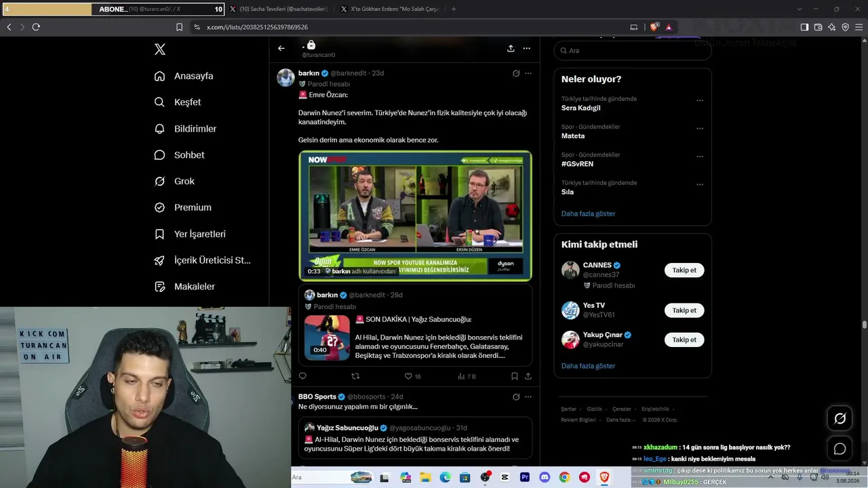Open more options for Mateta trend
The image size is (868, 488).
700,129
